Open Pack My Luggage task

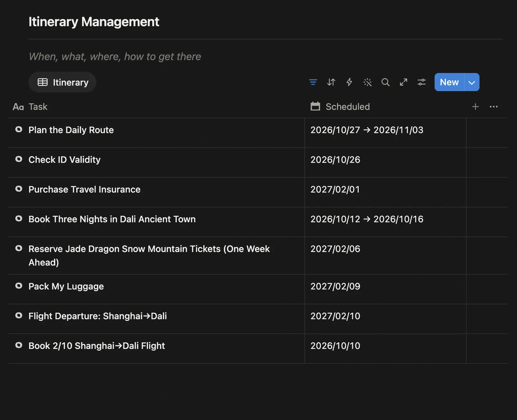pos(66,286)
